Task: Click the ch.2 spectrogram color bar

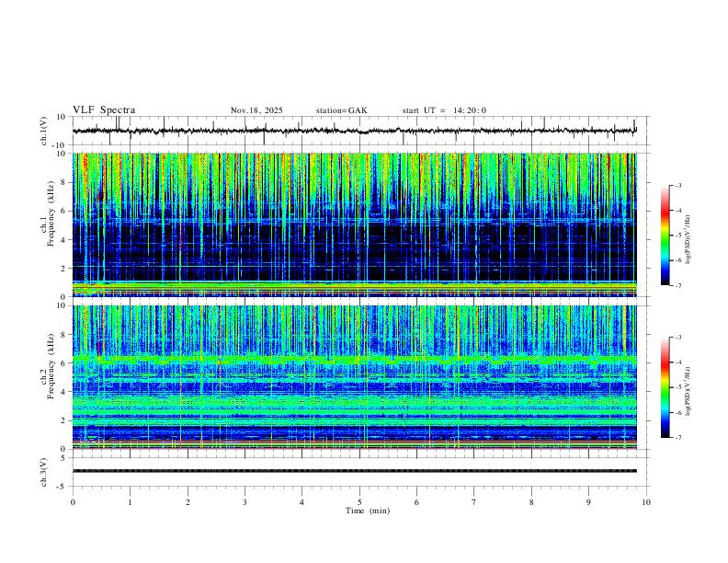Action: tap(665, 387)
